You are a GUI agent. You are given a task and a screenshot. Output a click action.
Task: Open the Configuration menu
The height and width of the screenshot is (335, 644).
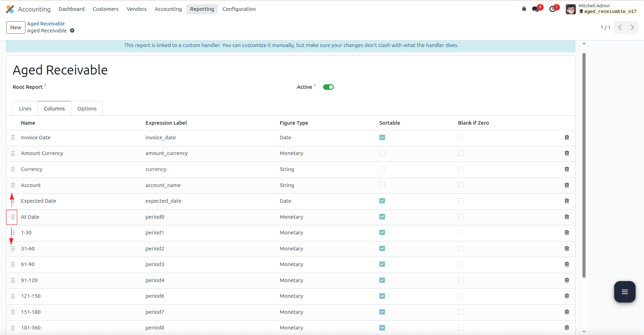(239, 9)
